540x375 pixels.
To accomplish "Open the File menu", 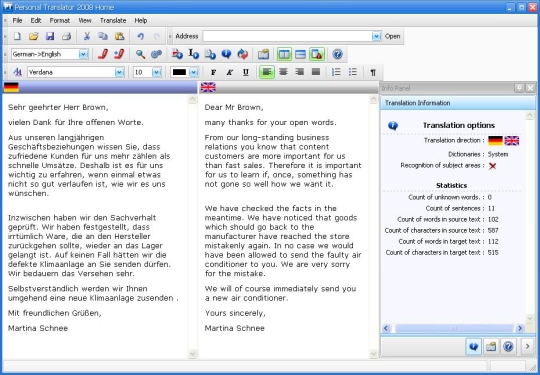I will [x=17, y=21].
